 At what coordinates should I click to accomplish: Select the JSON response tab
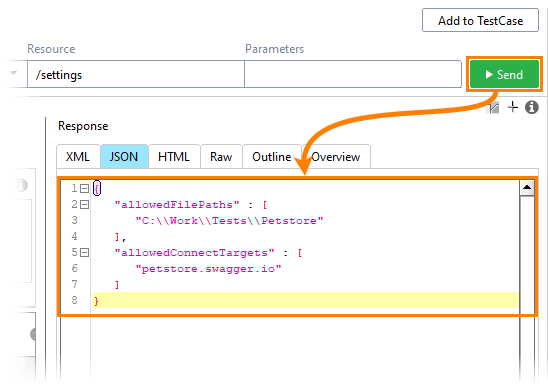(x=124, y=157)
